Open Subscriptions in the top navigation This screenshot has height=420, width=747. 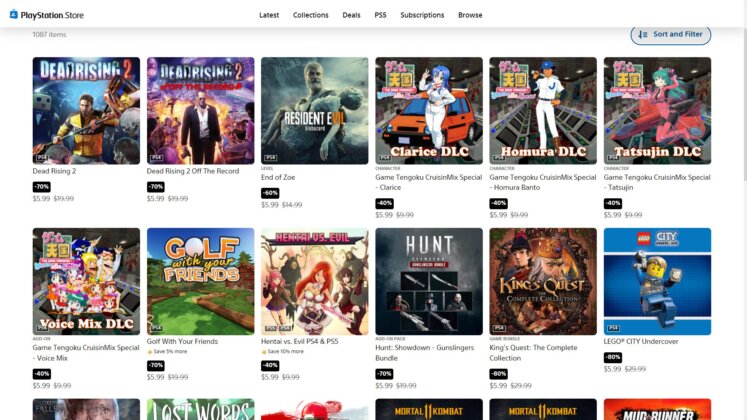(x=422, y=15)
